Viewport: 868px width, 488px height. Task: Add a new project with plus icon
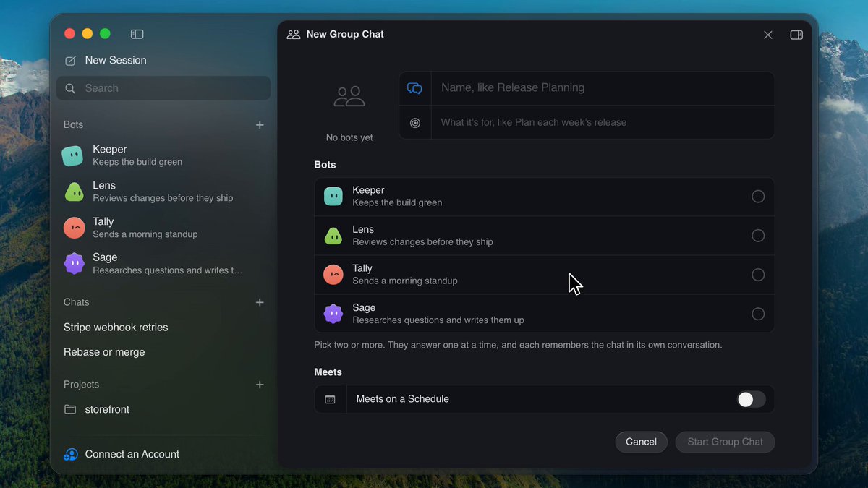coord(260,385)
